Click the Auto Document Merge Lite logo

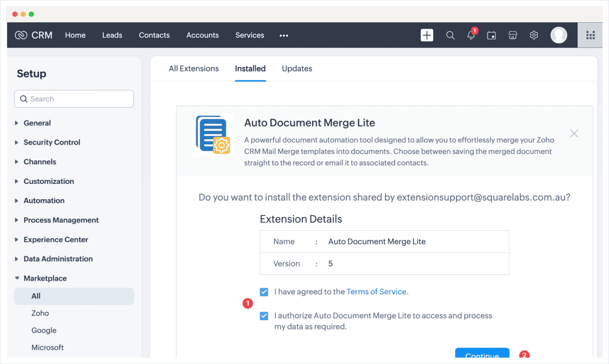click(213, 134)
